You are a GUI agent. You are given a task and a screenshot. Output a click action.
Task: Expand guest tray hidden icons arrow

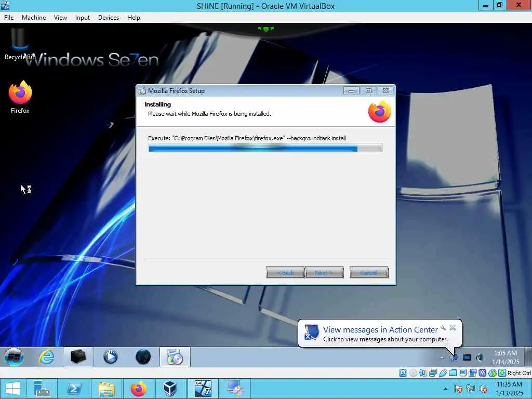[x=442, y=357]
